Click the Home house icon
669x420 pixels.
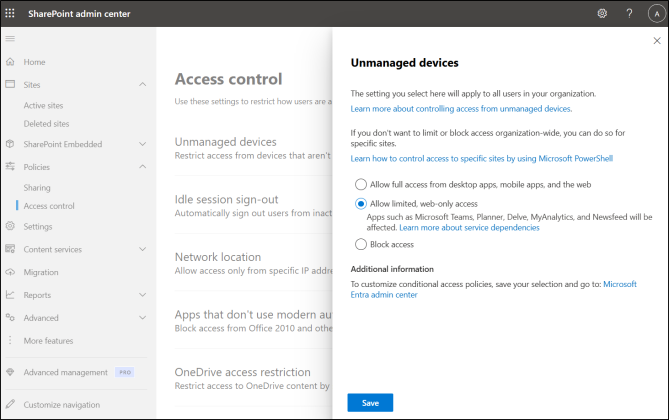(x=10, y=62)
